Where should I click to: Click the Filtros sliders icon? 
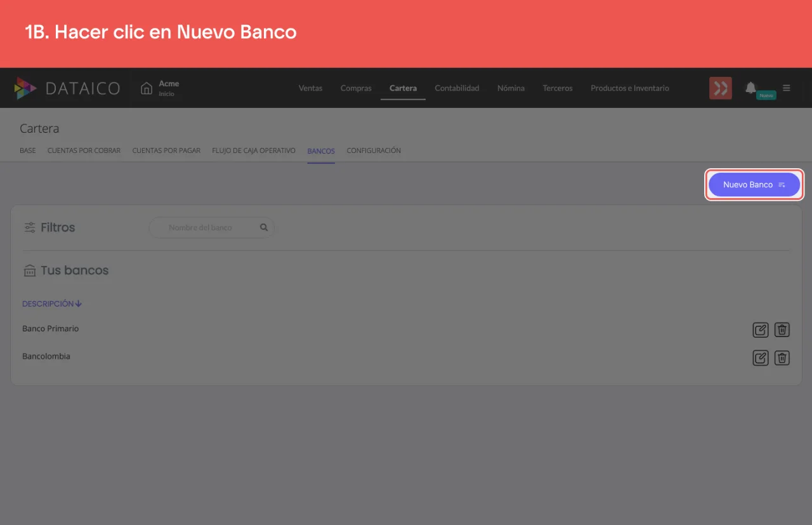coord(30,227)
